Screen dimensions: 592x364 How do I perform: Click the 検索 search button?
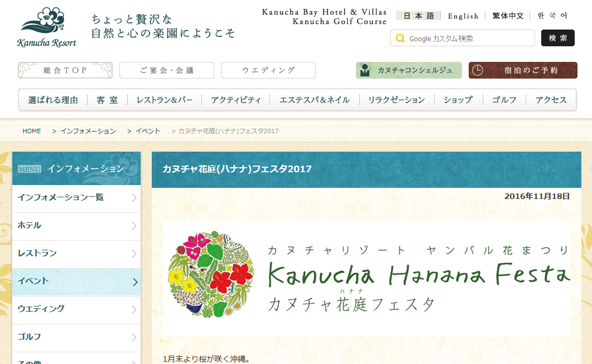coord(557,38)
